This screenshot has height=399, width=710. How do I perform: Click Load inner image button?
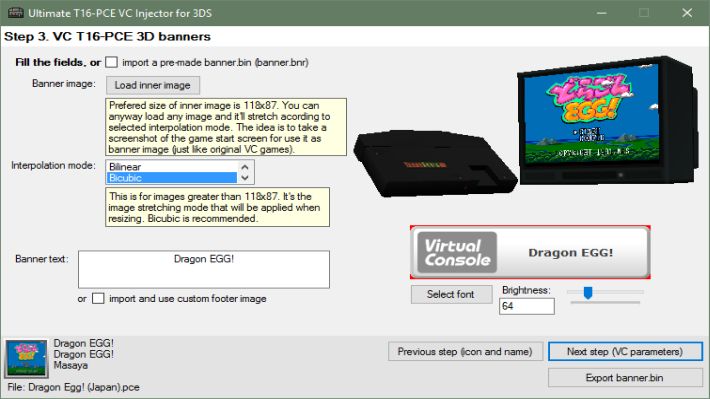[x=153, y=85]
